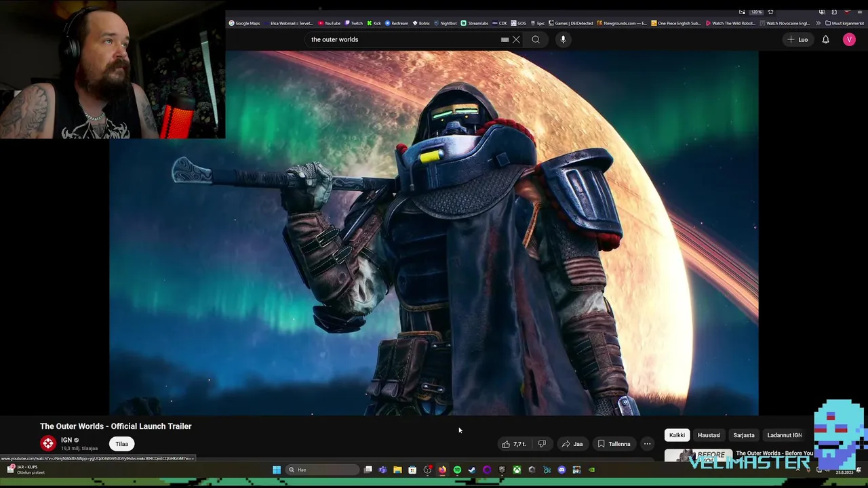Open Steam from taskbar
This screenshot has width=868, height=488.
pos(472,470)
